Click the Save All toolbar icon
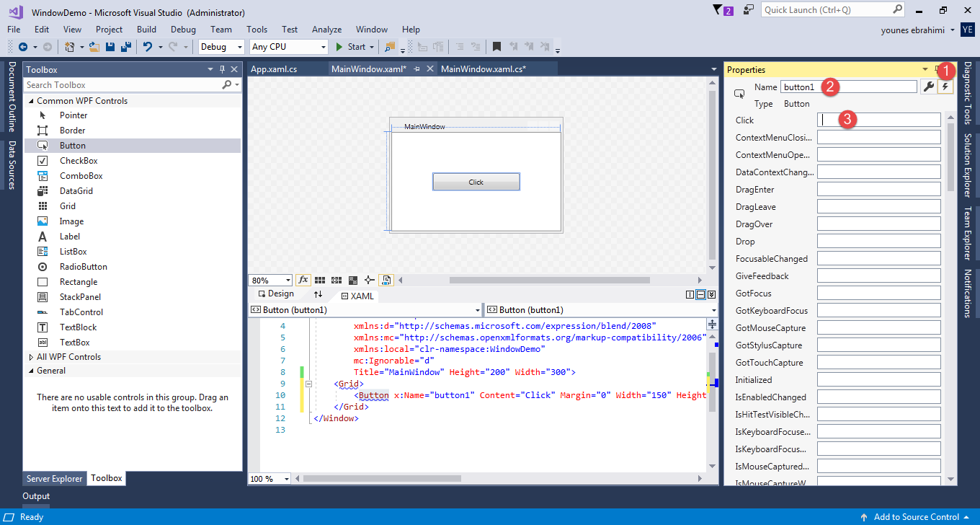Screen dimensions: 980x525 pos(125,47)
